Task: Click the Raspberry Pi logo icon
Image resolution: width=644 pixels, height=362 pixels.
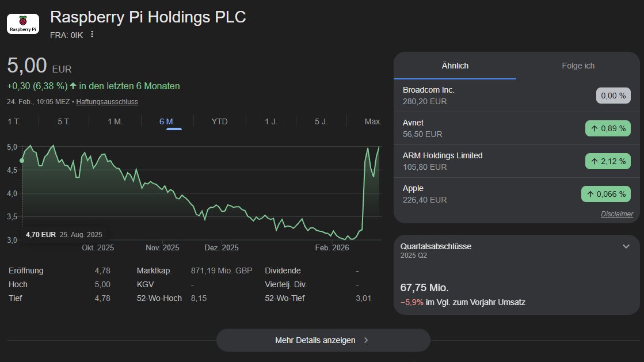Action: (x=23, y=24)
